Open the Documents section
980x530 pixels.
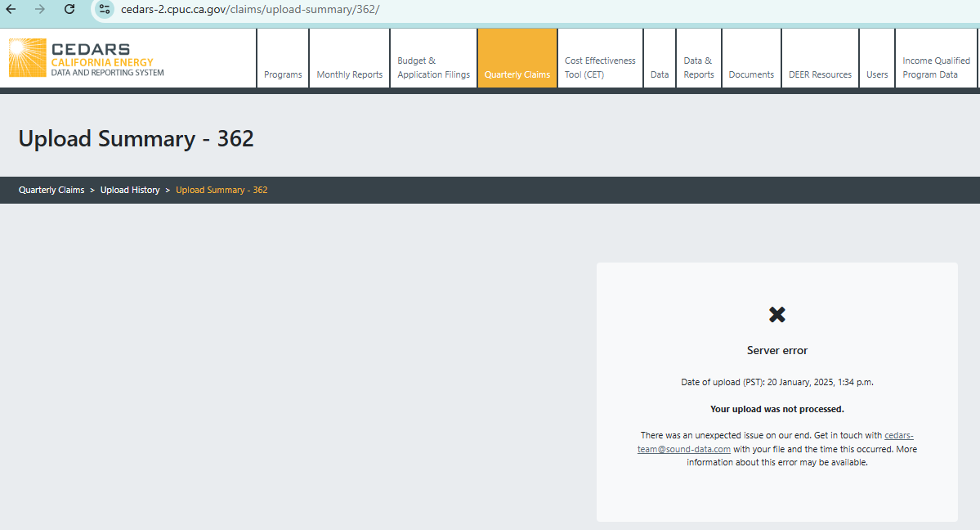tap(751, 74)
